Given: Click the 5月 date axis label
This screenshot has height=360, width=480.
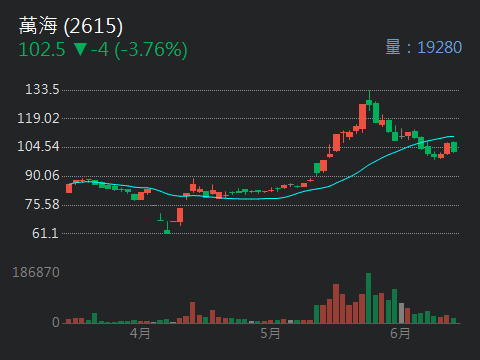Looking at the screenshot, I should pyautogui.click(x=270, y=333).
